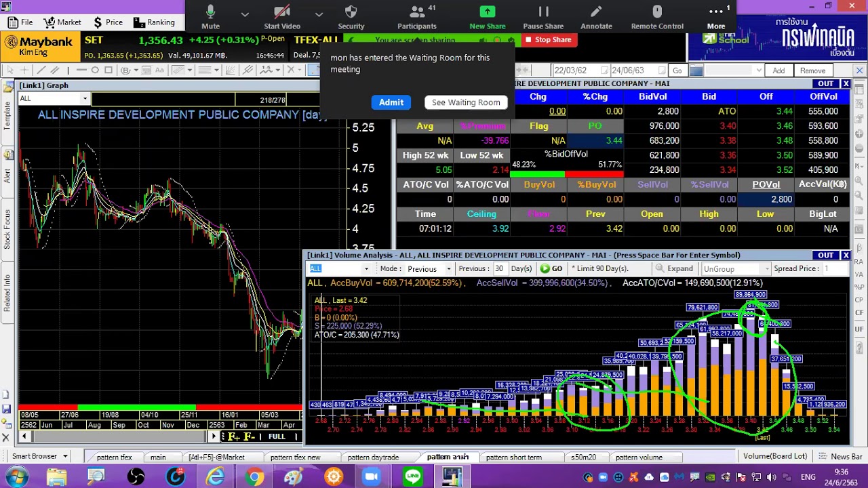Open Google Chrome from the taskbar
Image resolution: width=868 pixels, height=488 pixels.
pos(254,477)
